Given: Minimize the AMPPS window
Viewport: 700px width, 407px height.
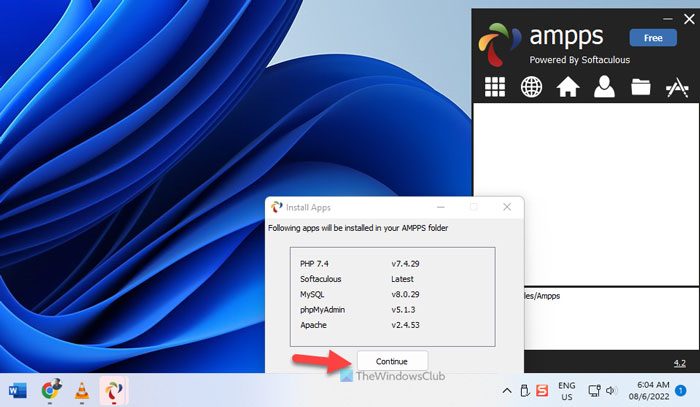Looking at the screenshot, I should coord(668,19).
